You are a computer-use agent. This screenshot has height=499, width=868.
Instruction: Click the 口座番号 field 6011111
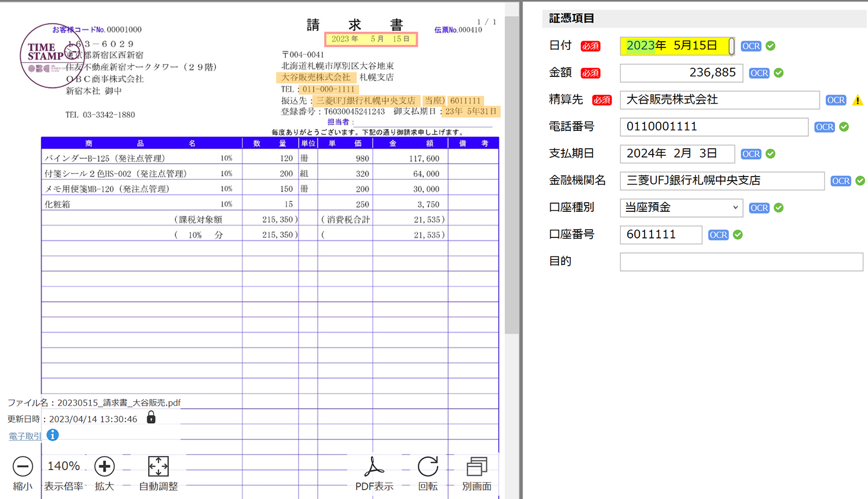point(661,234)
